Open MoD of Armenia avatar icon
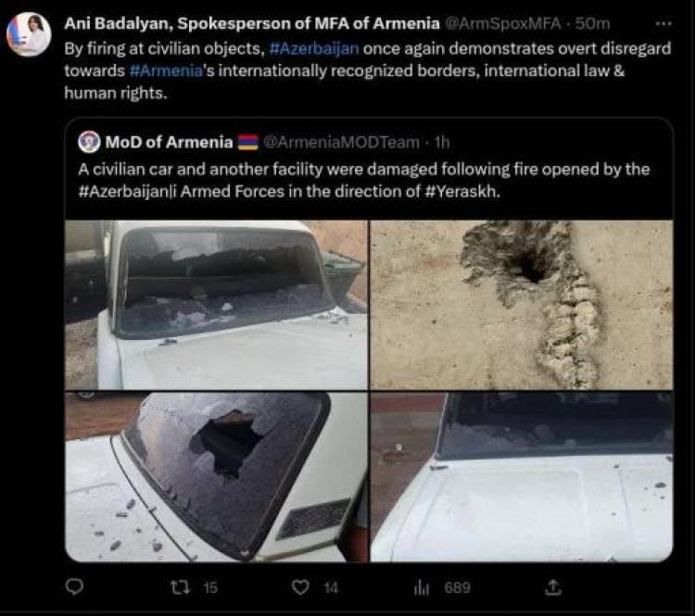Image resolution: width=695 pixels, height=616 pixels. point(89,143)
